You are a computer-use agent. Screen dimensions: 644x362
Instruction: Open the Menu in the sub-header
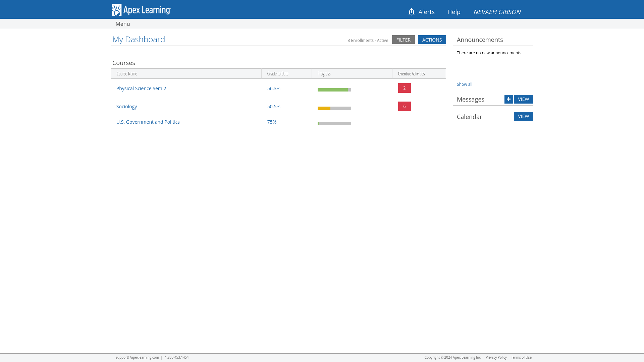click(122, 24)
